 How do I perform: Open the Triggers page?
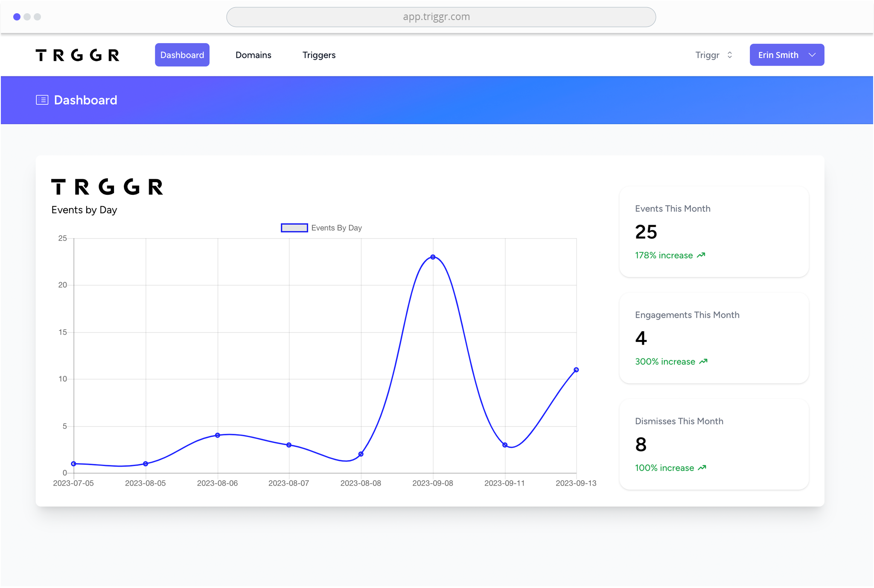click(319, 55)
